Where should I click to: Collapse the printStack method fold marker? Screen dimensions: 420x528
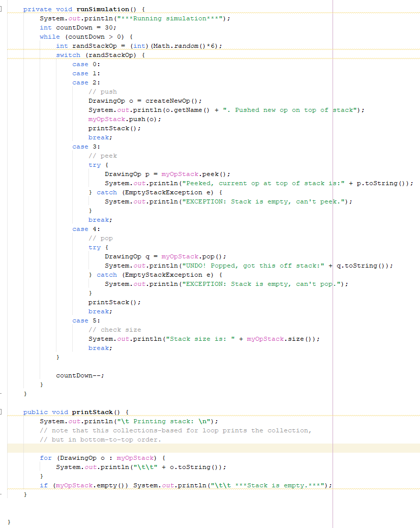tap(1, 412)
